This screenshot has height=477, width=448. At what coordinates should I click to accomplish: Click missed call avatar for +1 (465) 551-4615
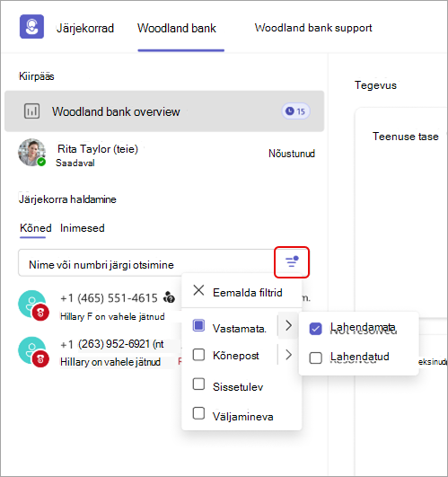click(33, 305)
